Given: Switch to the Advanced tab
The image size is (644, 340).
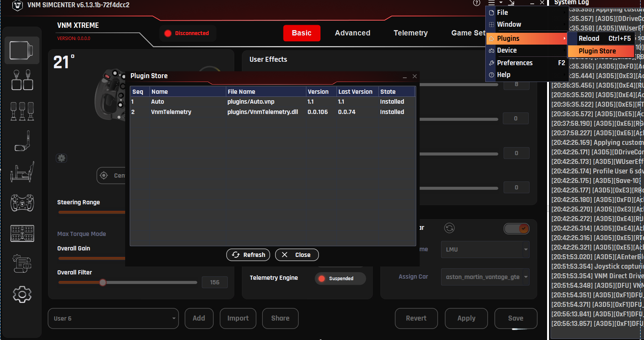Looking at the screenshot, I should [x=353, y=33].
